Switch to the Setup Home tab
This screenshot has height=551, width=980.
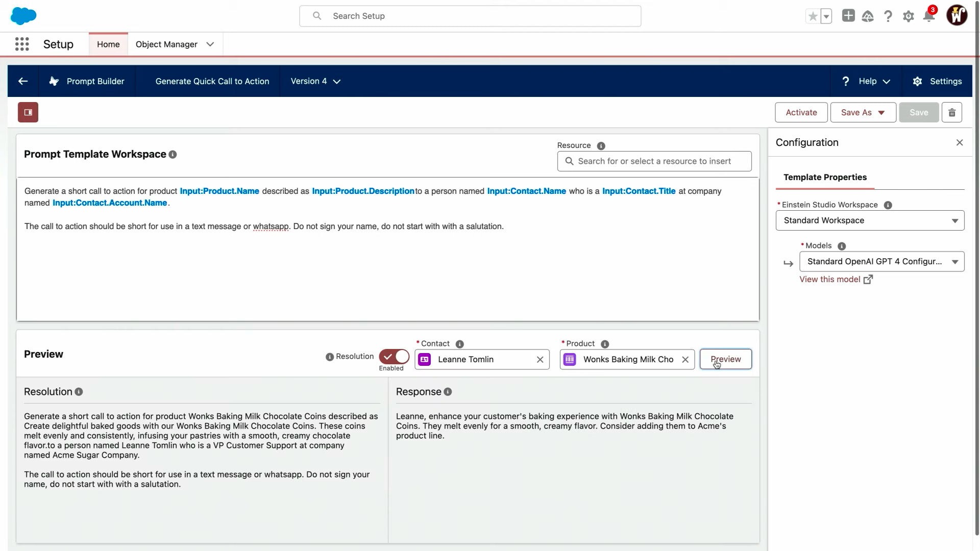point(108,44)
